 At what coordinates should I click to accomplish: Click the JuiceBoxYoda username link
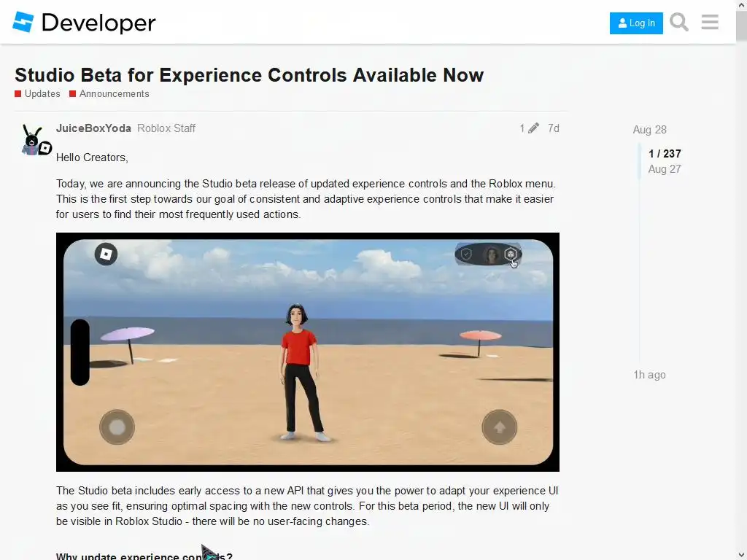(x=93, y=128)
